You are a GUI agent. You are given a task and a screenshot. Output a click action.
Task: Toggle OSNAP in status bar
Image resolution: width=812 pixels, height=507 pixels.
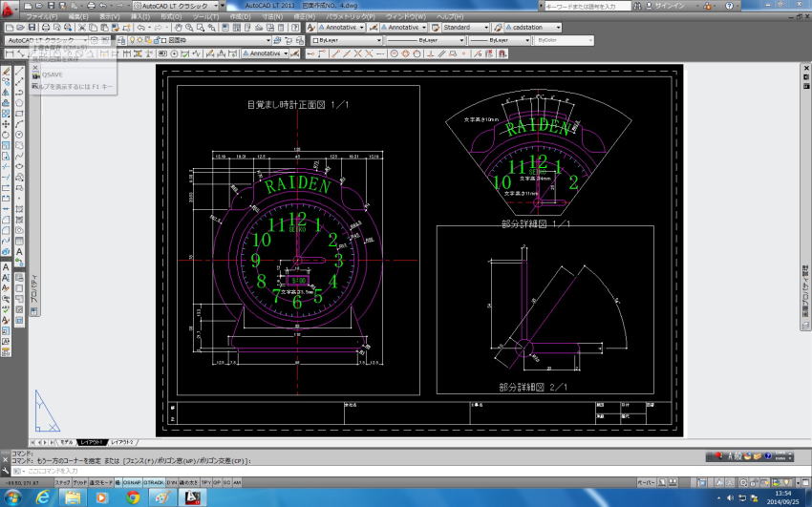pos(132,483)
